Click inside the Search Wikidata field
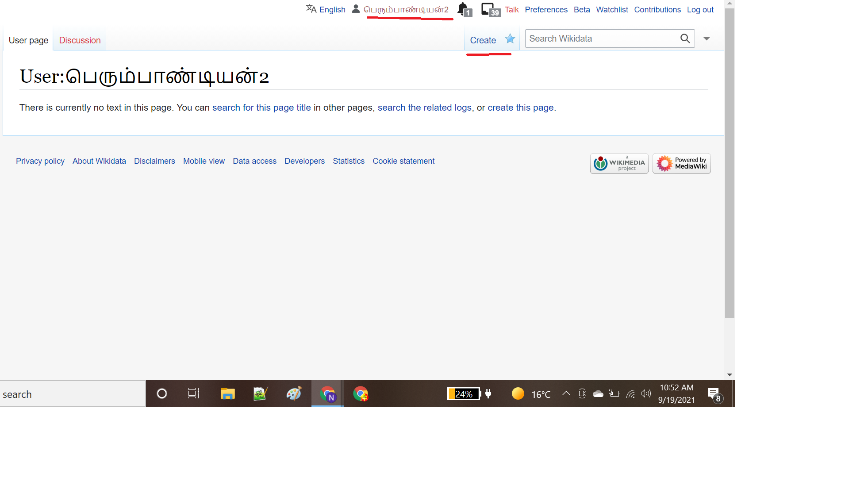The width and height of the screenshot is (868, 478). (602, 39)
